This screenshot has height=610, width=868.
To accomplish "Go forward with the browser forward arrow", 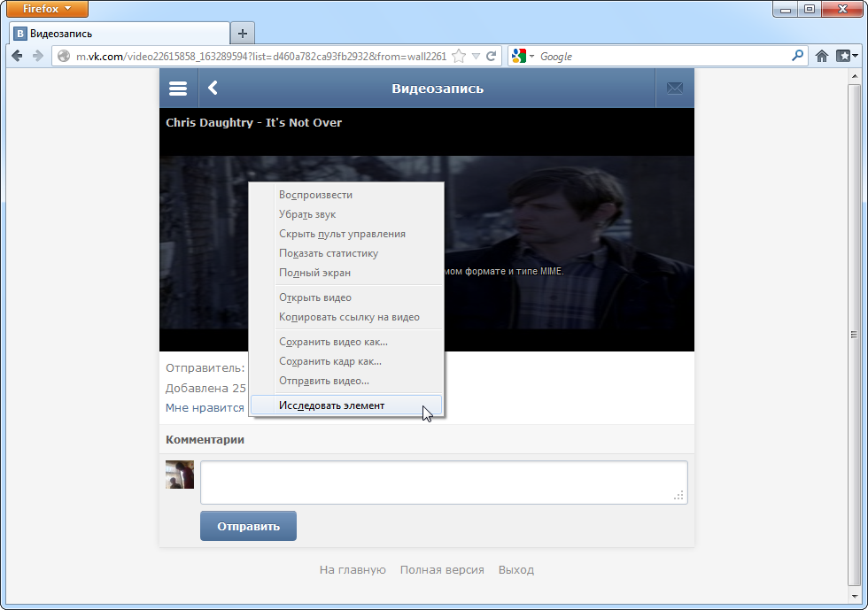I will [x=37, y=56].
